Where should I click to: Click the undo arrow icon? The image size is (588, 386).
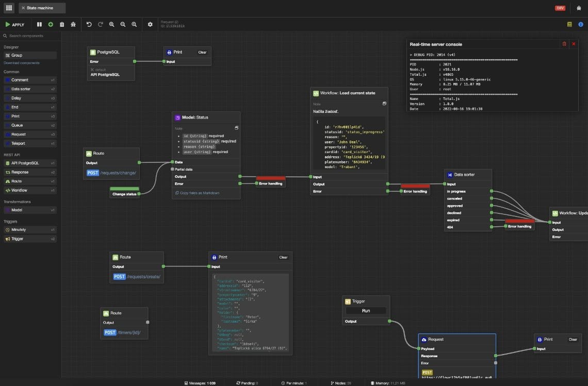pyautogui.click(x=89, y=24)
